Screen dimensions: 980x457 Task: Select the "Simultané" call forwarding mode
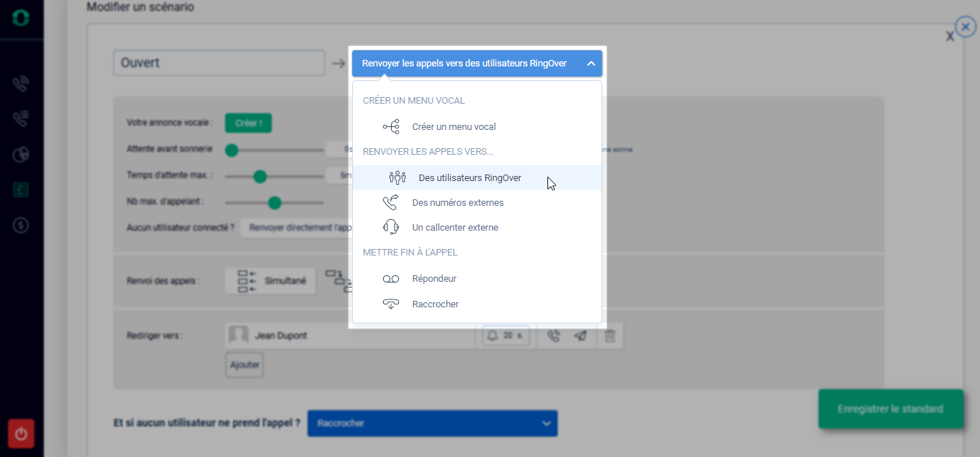[x=270, y=280]
